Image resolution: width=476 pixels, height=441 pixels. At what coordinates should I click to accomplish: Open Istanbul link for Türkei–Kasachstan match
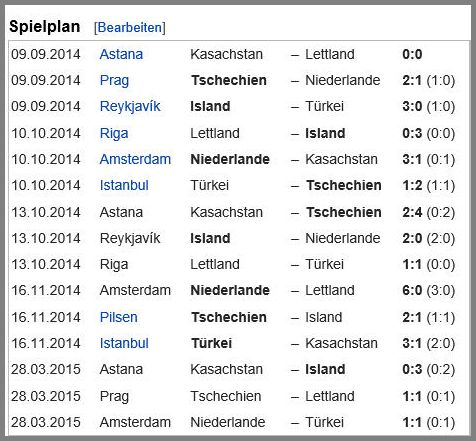coord(124,343)
